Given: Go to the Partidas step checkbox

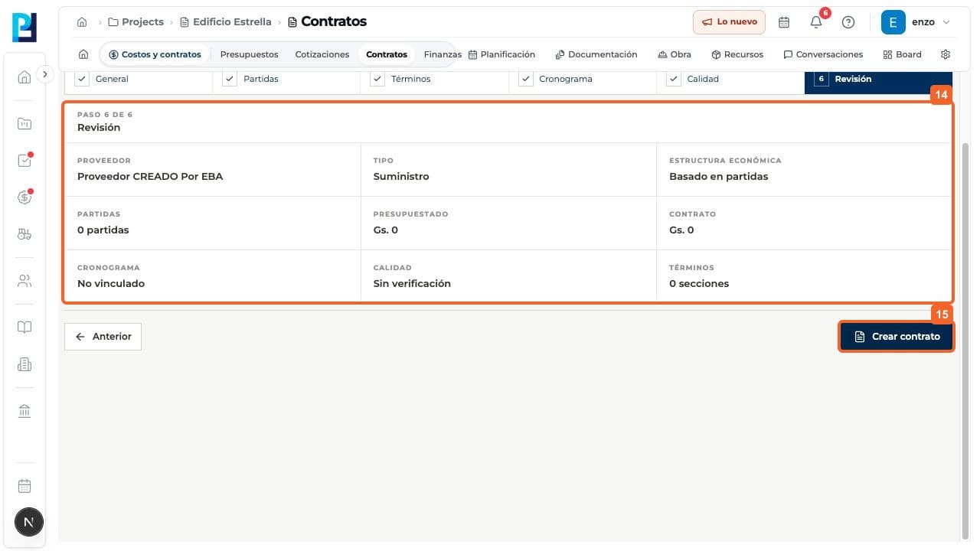Looking at the screenshot, I should tap(230, 79).
